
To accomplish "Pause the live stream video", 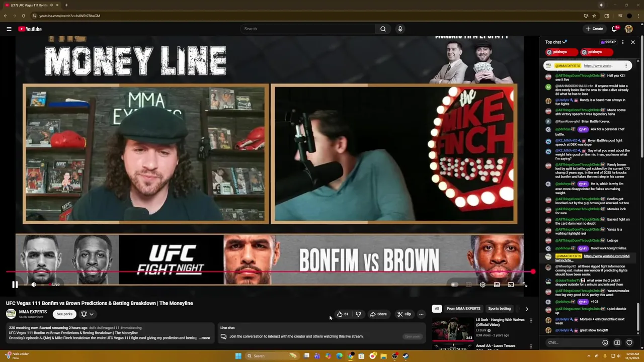I will 15,285.
